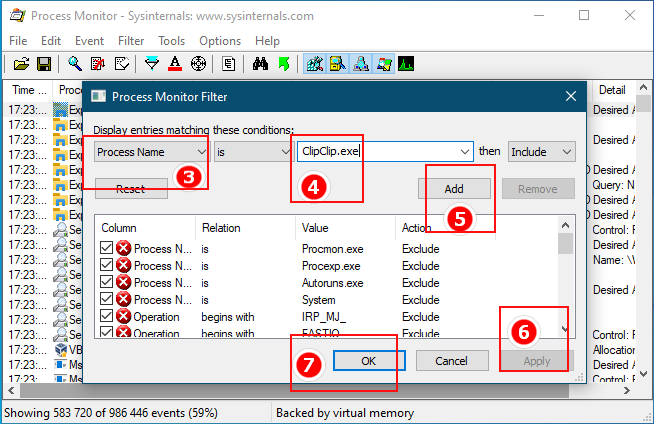Open the Options menu
The image size is (654, 424).
point(220,41)
